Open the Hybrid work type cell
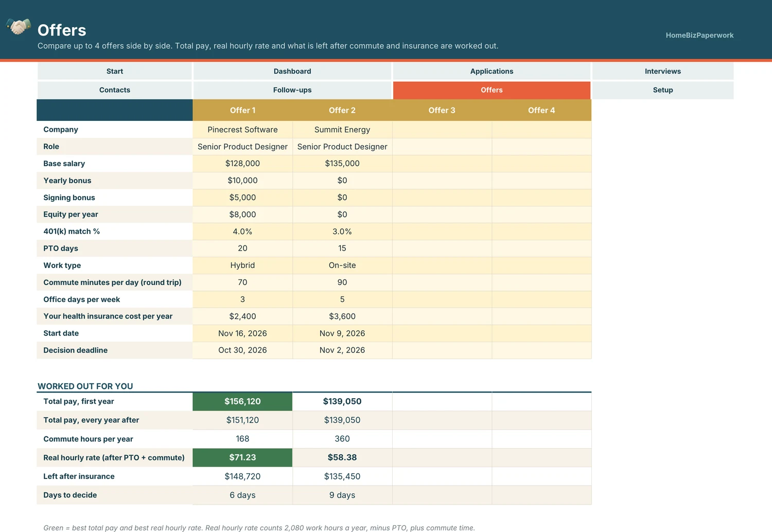Viewport: 772px width, 532px height. pos(242,265)
